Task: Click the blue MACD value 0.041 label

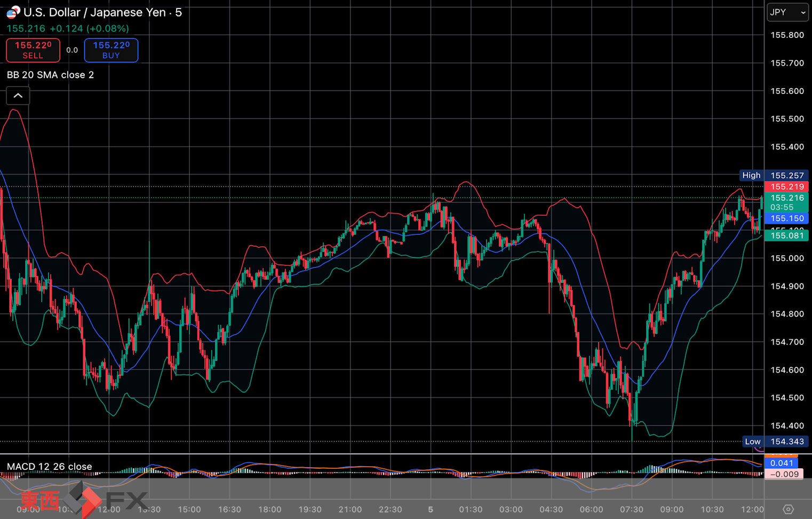Action: coord(782,463)
